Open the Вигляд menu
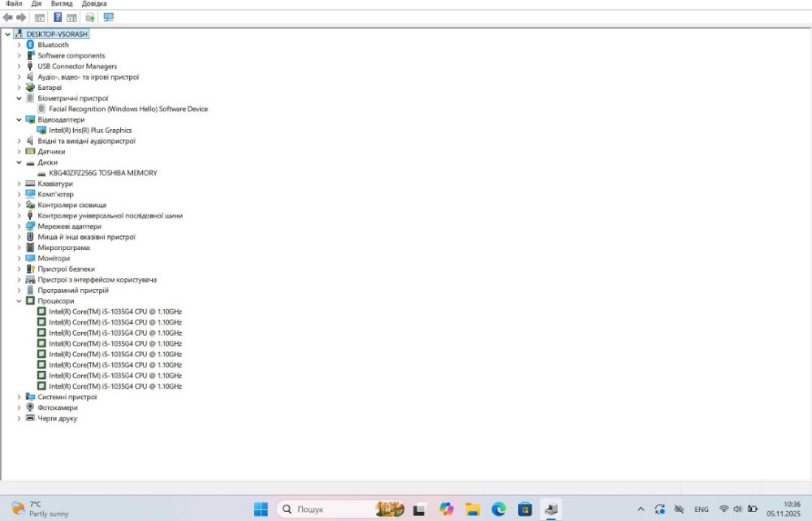 pos(62,4)
